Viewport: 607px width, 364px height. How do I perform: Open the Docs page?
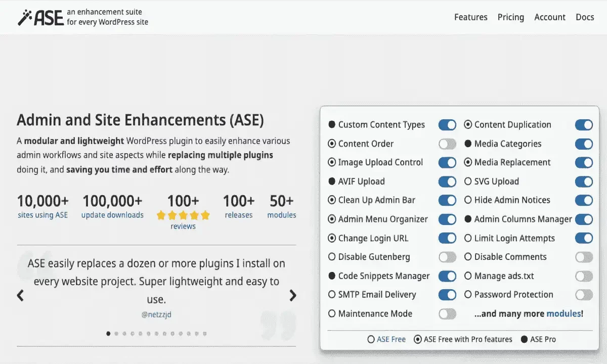point(585,17)
